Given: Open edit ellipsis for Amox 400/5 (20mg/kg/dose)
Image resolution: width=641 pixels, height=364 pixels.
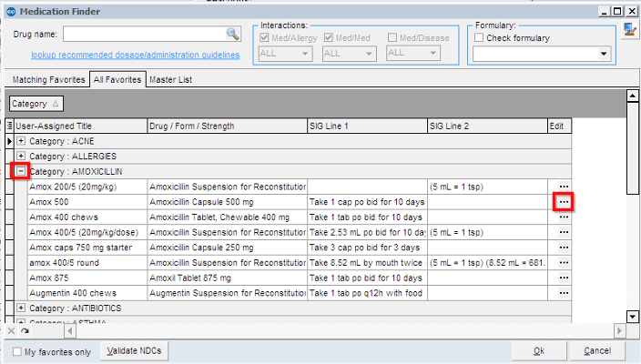Looking at the screenshot, I should click(x=564, y=232).
